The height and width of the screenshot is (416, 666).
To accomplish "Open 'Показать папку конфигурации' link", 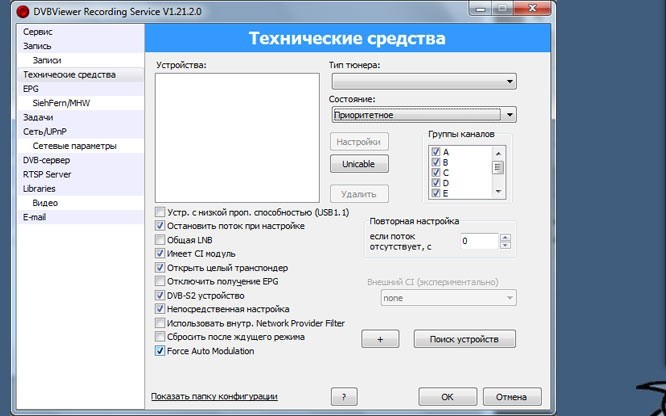I will pos(213,397).
